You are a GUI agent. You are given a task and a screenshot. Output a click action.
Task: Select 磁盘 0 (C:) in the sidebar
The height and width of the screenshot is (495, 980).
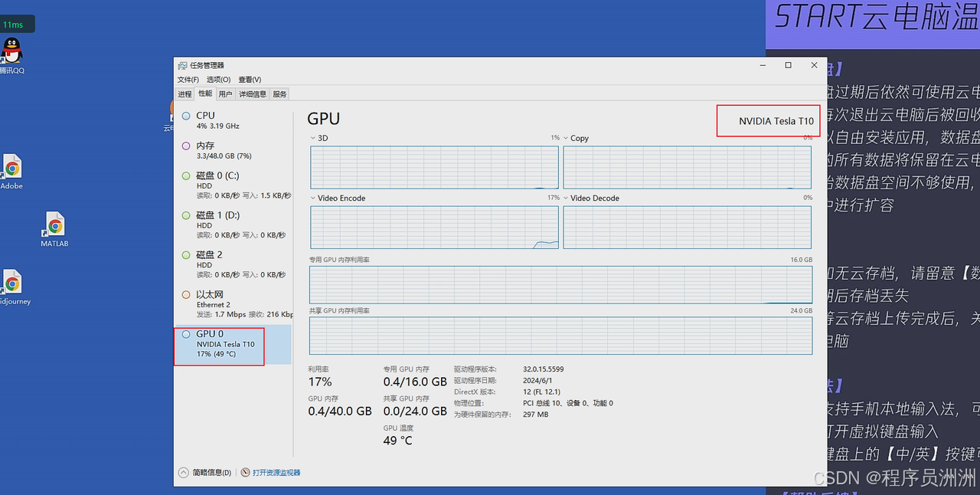[x=234, y=185]
